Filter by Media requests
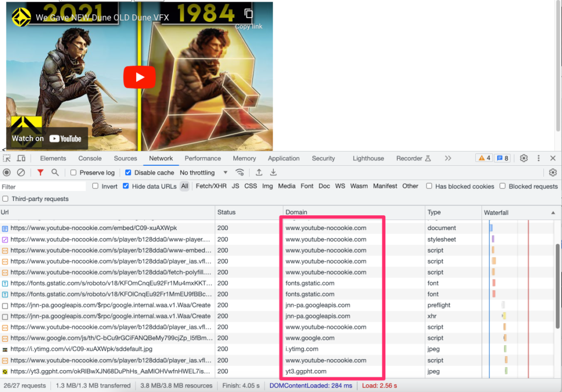Screen dimensions: 562x392 point(286,186)
